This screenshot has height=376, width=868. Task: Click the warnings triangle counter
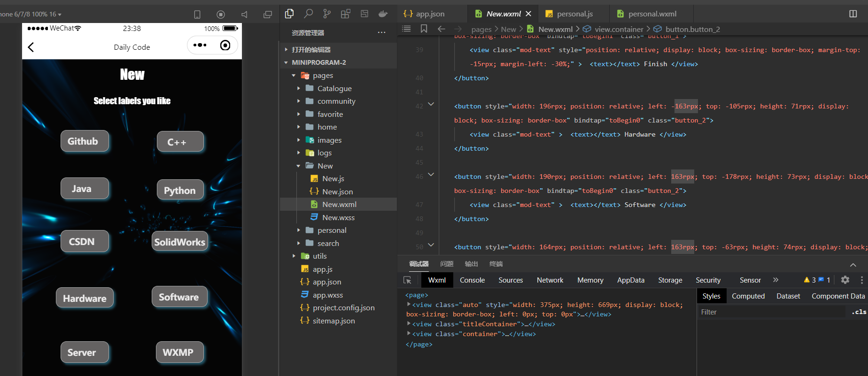(x=810, y=280)
